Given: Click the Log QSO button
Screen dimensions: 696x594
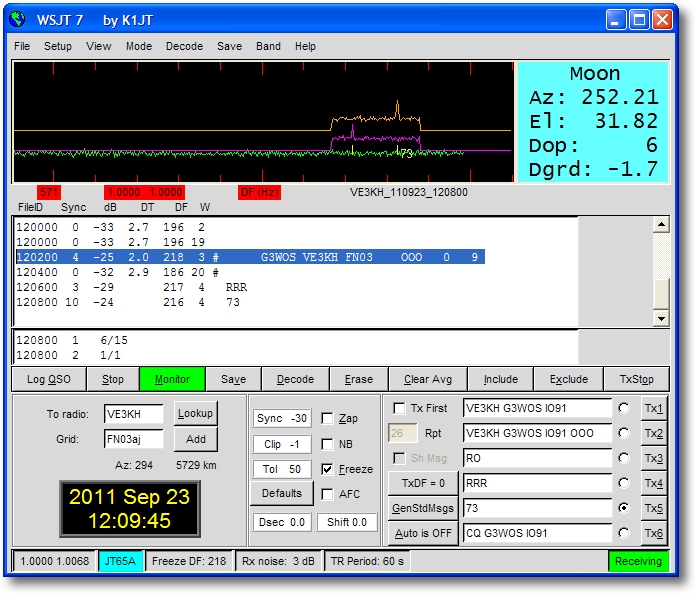Looking at the screenshot, I should coord(49,380).
